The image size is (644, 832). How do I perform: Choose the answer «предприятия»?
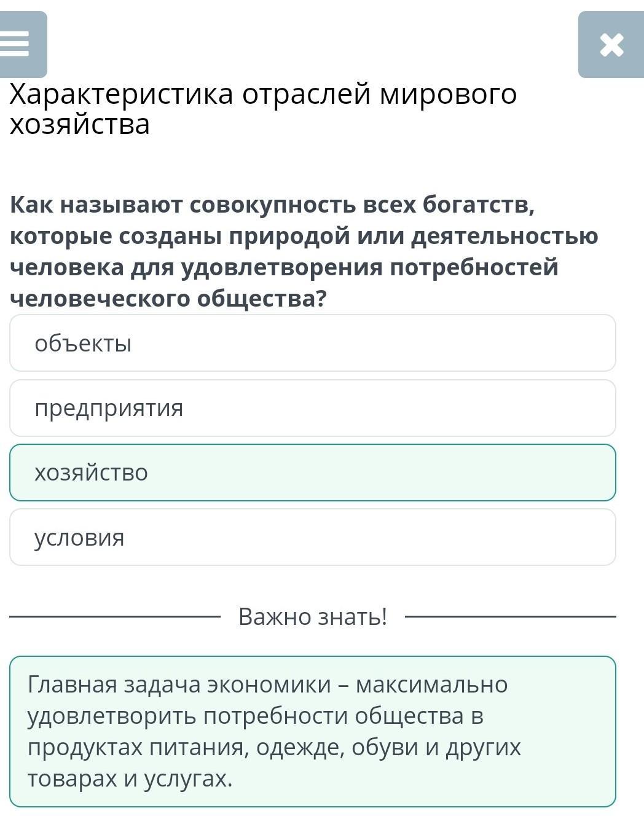(x=312, y=408)
